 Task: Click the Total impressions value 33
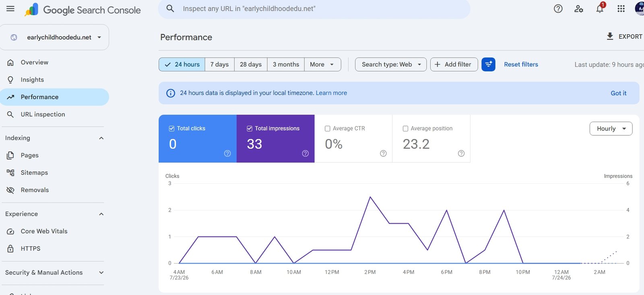click(x=254, y=144)
